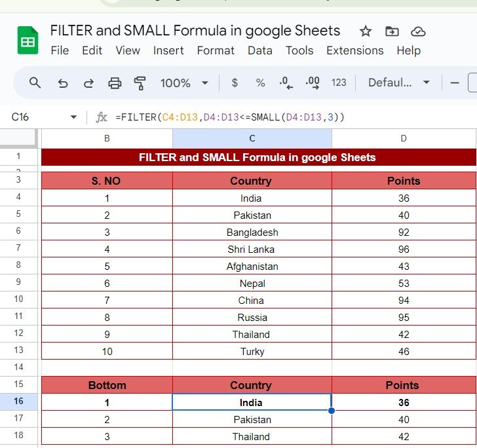Open the Help menu
The width and height of the screenshot is (477, 448).
(409, 50)
